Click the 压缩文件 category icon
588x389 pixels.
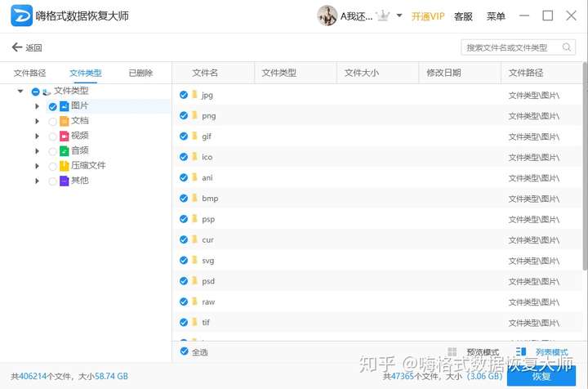click(65, 166)
